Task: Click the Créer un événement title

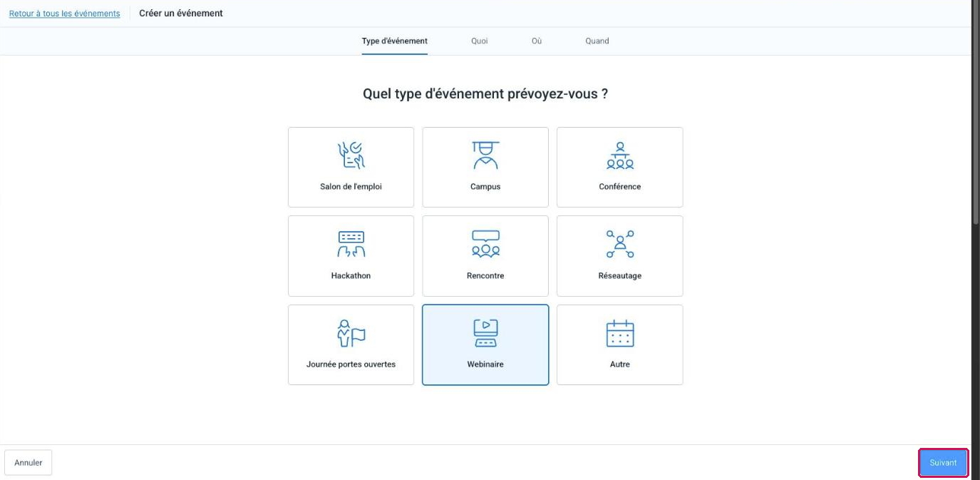Action: pos(181,14)
